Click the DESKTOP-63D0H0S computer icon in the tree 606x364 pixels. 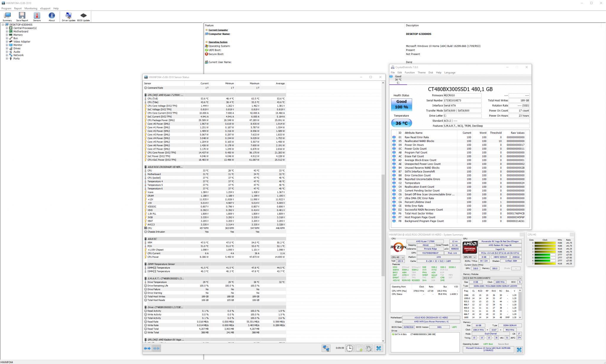(x=7, y=25)
